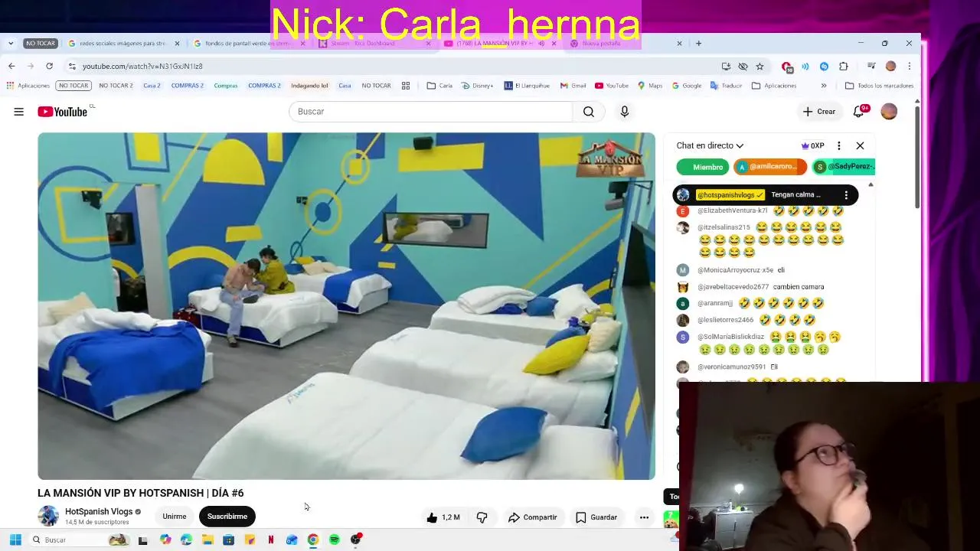Open a new Chrome tab
This screenshot has width=980, height=551.
pyautogui.click(x=698, y=43)
